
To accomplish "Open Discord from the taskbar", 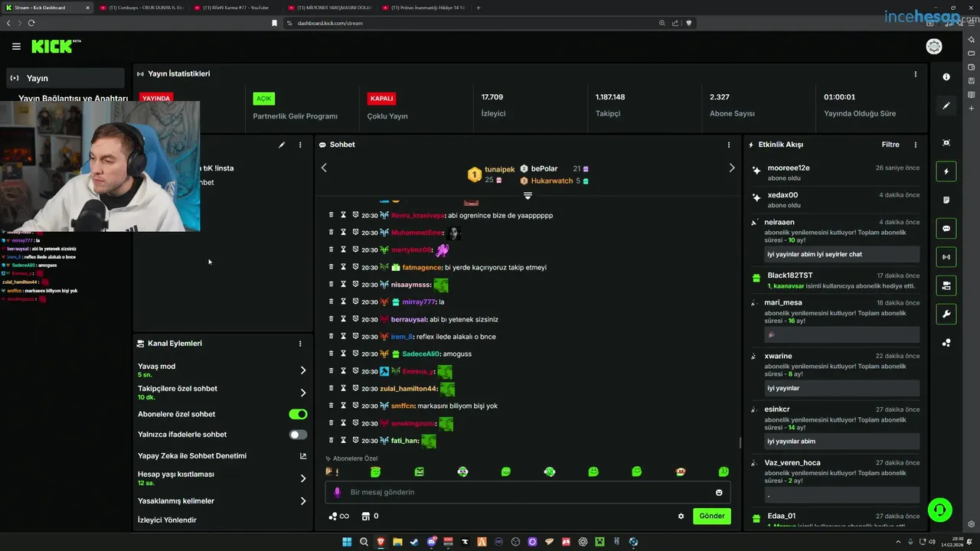I will click(x=432, y=542).
